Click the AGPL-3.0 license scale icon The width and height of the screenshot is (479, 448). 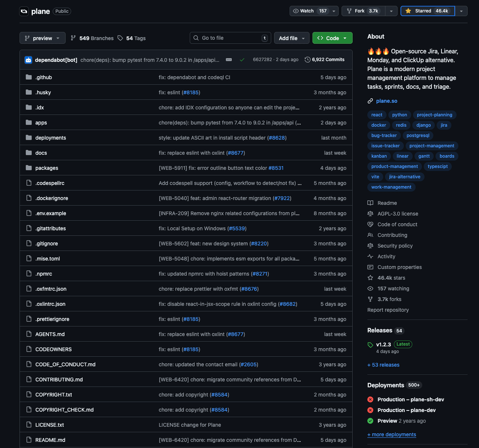[x=370, y=214]
